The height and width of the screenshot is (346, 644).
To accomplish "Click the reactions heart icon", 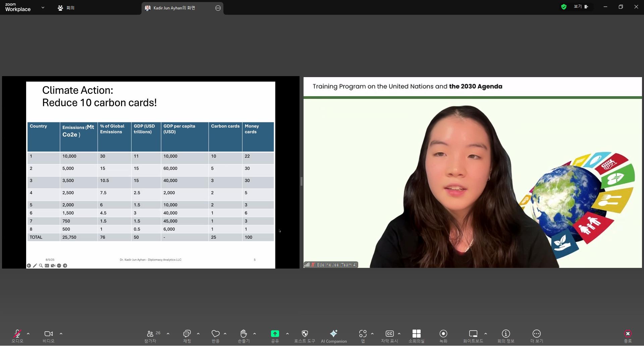I will click(215, 334).
